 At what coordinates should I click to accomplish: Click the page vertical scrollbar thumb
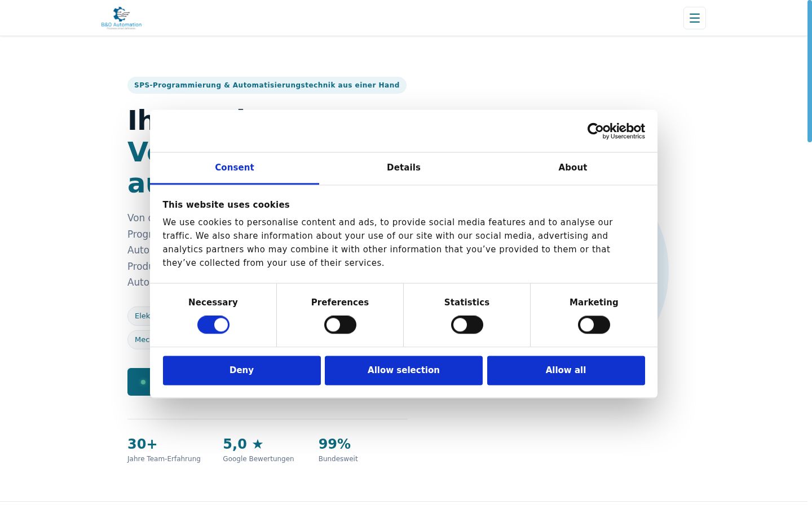coord(809,71)
